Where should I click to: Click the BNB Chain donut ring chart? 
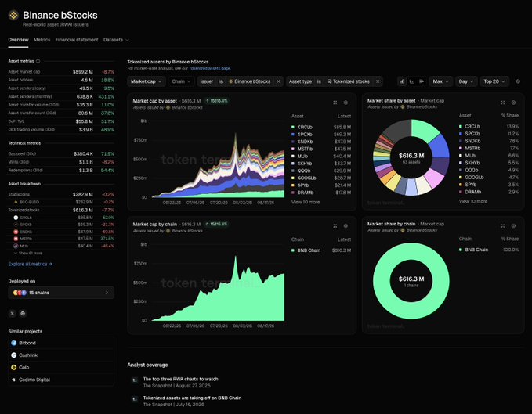coord(411,281)
